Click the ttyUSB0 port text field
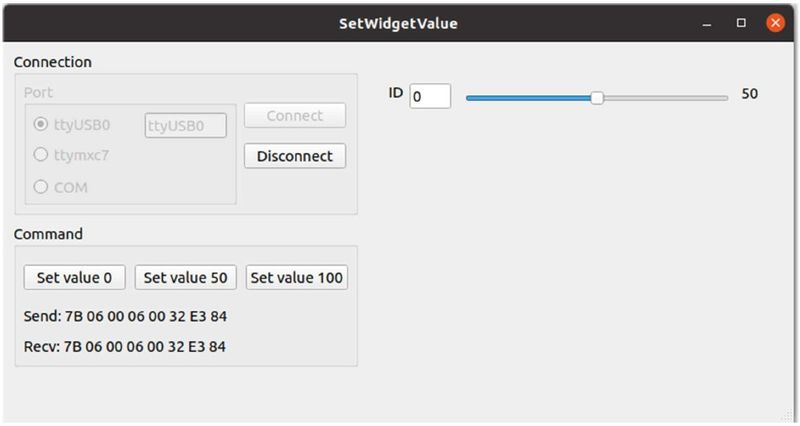 pyautogui.click(x=185, y=125)
